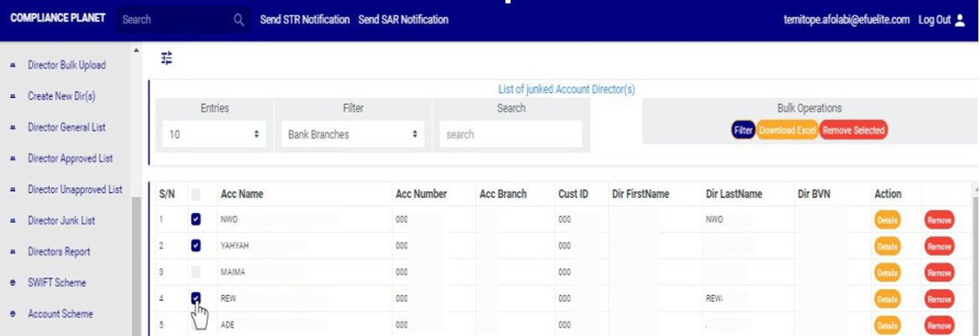Viewport: 980px width, 336px height.
Task: Click the icon next to Account Scheme
Action: [13, 314]
